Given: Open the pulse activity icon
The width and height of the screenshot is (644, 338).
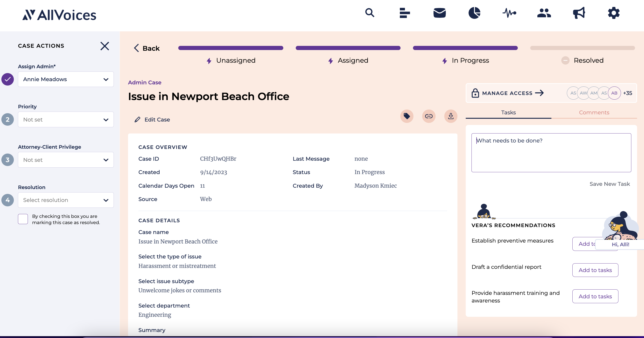Looking at the screenshot, I should click(x=509, y=13).
